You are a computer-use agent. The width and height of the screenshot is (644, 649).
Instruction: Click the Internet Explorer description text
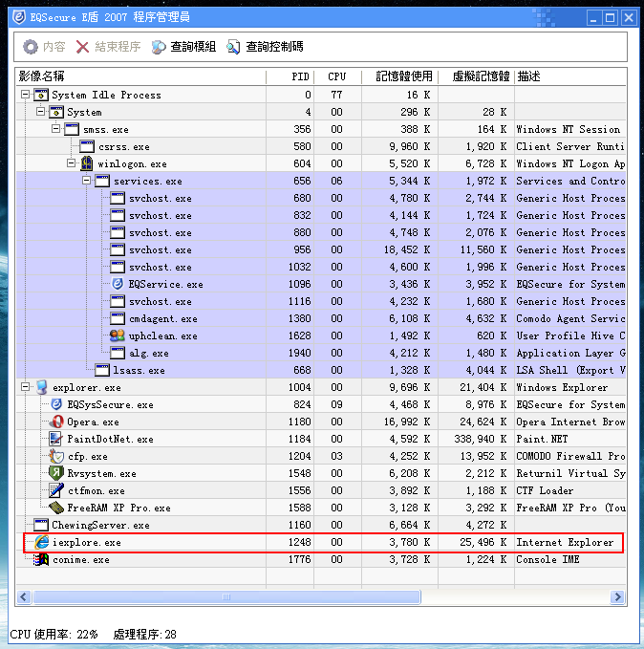[565, 542]
